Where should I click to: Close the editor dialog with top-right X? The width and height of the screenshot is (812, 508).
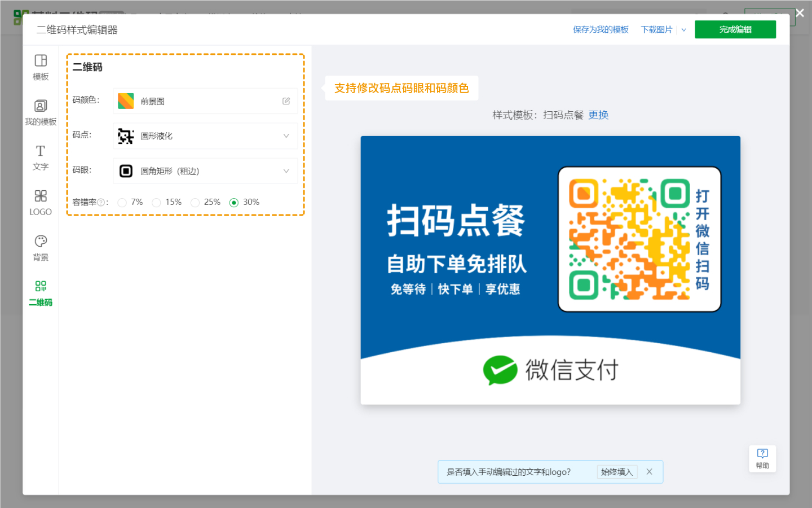pyautogui.click(x=800, y=13)
